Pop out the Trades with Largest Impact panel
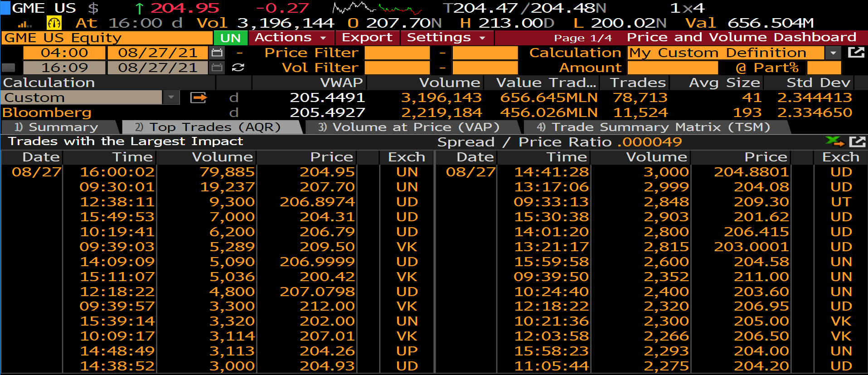Image resolution: width=868 pixels, height=375 pixels. [x=857, y=142]
